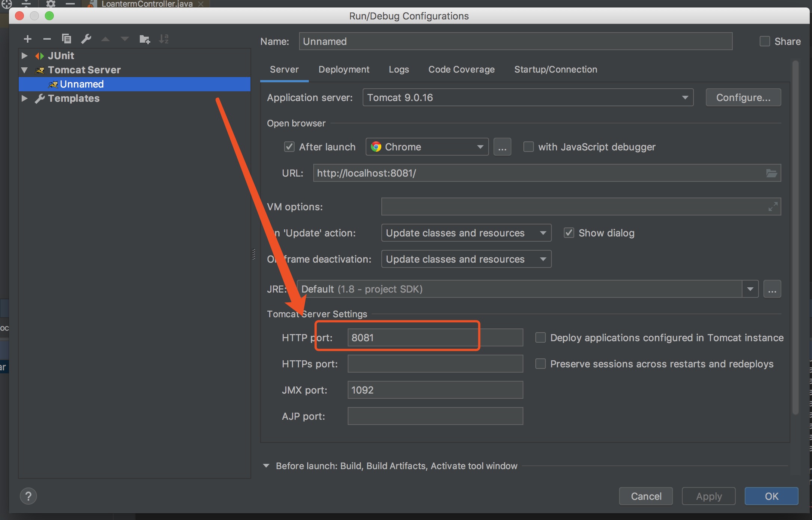
Task: Click the JMX port field showing 1092
Action: (435, 390)
